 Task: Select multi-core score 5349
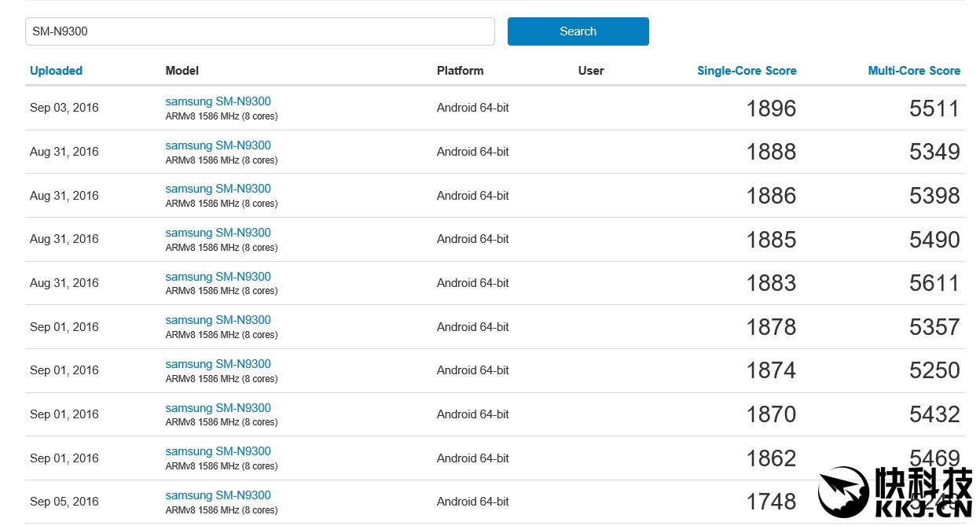coord(934,152)
